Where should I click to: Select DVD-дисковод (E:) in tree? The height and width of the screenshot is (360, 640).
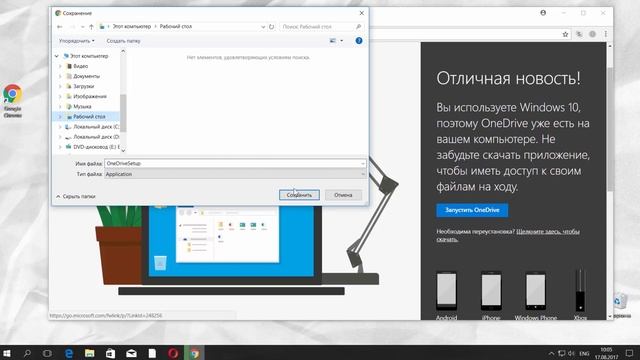click(x=96, y=147)
